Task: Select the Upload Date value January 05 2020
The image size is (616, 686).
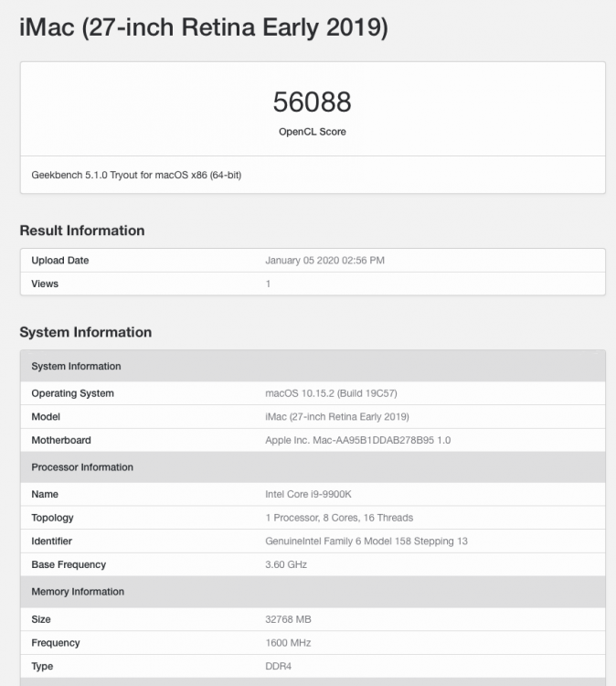Action: point(324,261)
